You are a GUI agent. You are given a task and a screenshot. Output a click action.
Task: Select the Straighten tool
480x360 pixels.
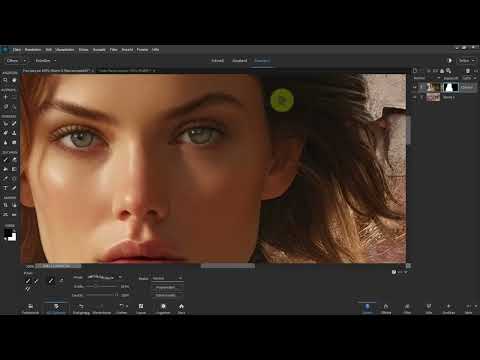[x=14, y=214]
